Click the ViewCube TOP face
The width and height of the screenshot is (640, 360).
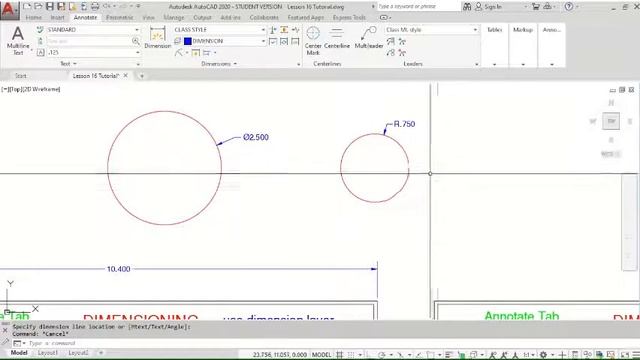(x=611, y=121)
